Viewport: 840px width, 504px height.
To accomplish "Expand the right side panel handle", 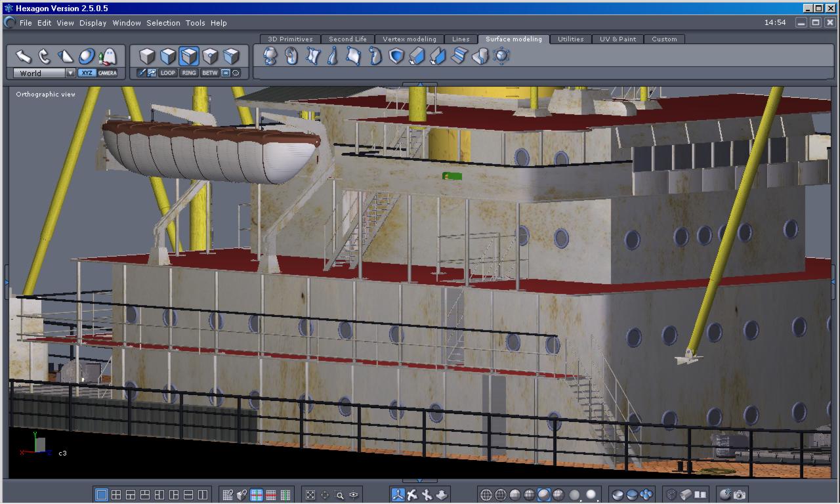I will tap(833, 282).
